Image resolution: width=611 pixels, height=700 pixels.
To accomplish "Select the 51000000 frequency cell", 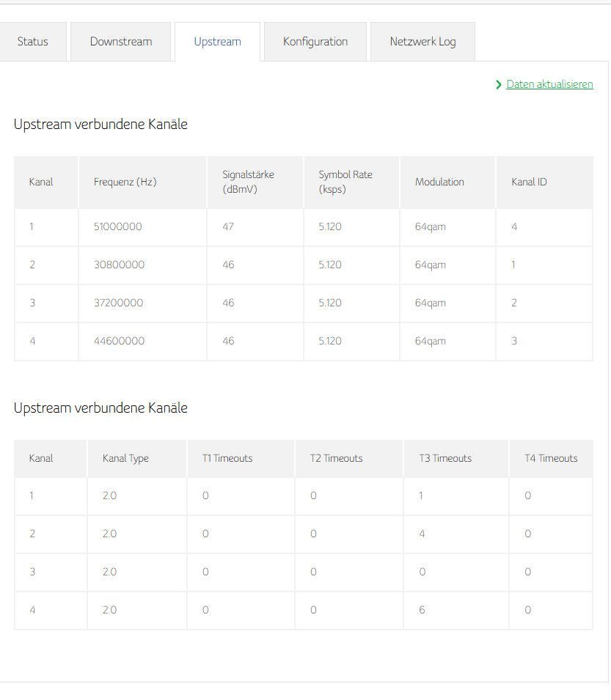I will tap(118, 227).
